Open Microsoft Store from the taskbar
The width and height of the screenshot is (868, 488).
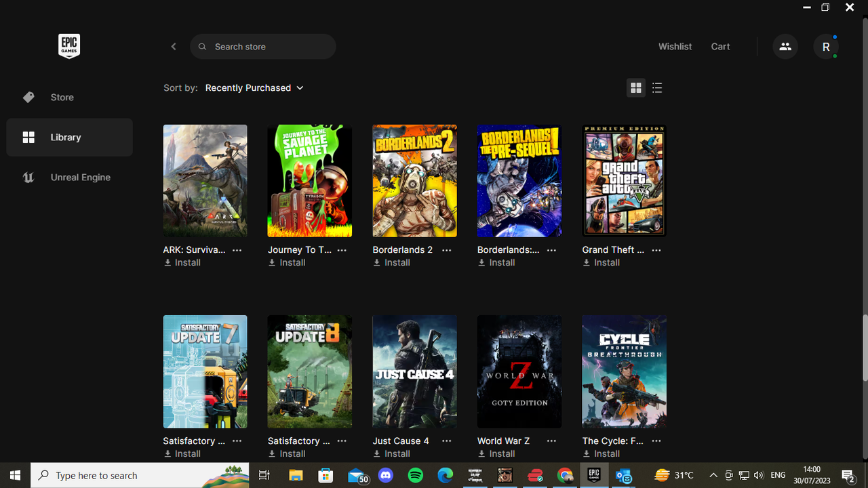coord(325,475)
